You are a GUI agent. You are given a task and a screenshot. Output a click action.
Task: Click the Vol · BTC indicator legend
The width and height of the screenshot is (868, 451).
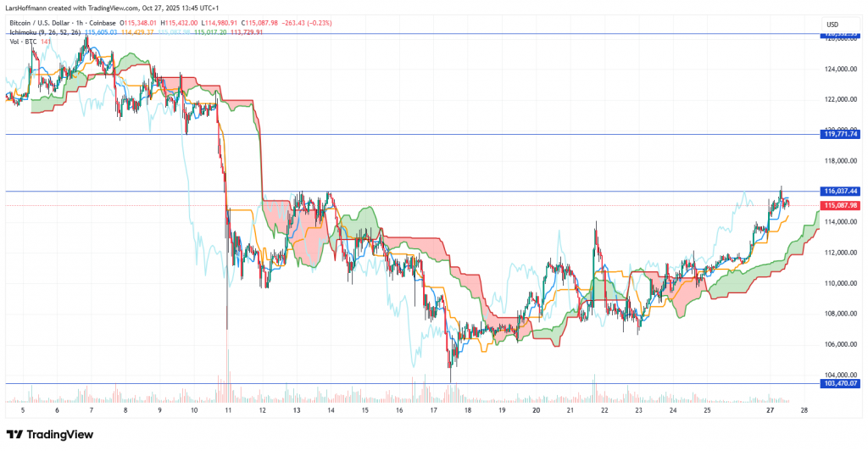click(x=23, y=42)
